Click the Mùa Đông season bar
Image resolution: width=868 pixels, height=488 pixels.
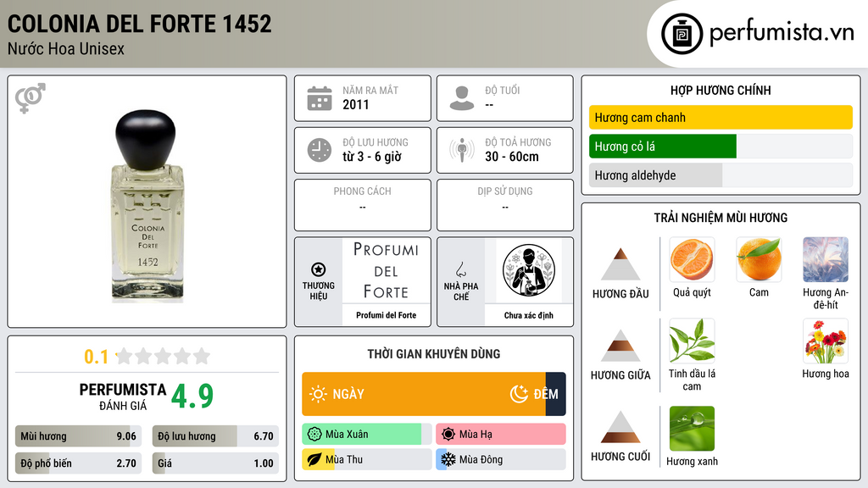coord(500,459)
